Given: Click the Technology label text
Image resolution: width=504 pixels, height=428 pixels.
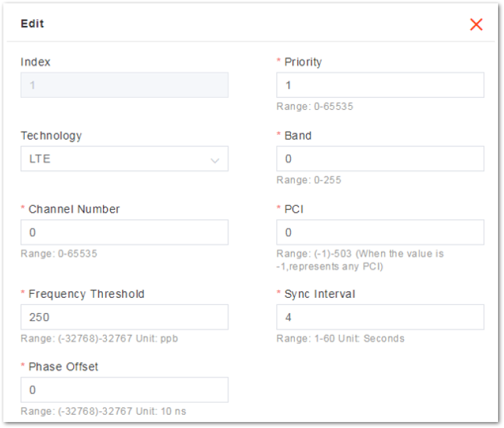Looking at the screenshot, I should point(51,136).
